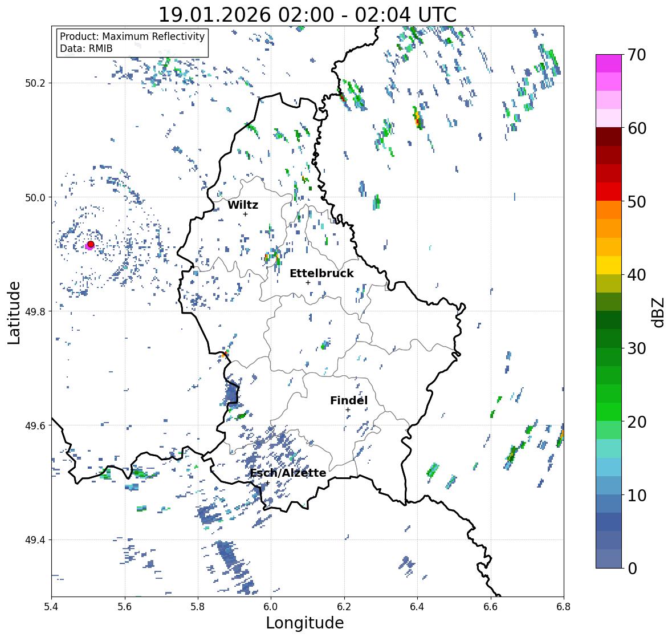The width and height of the screenshot is (672, 637).
Task: Pick the light cyan swatch just above 10 dBZ
Action: pyautogui.click(x=609, y=485)
